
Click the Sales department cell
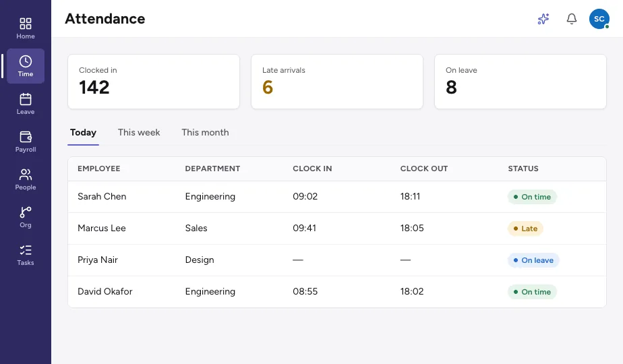coord(196,228)
